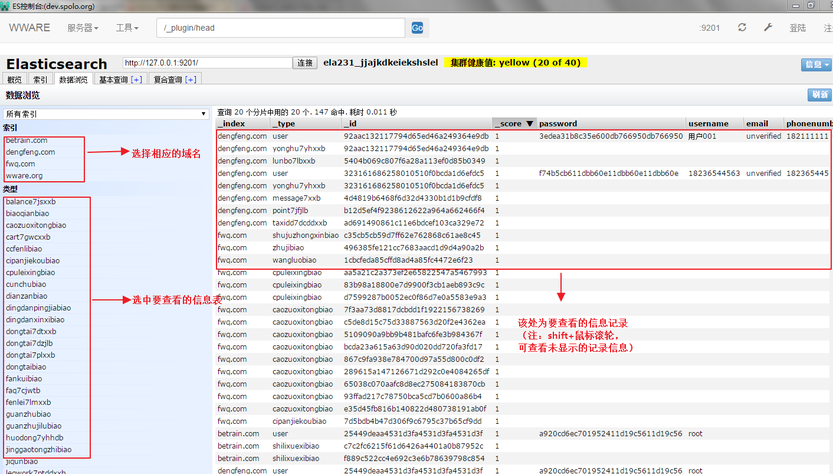The image size is (833, 474).
Task: Select type cart7gwcxxb
Action: point(28,237)
